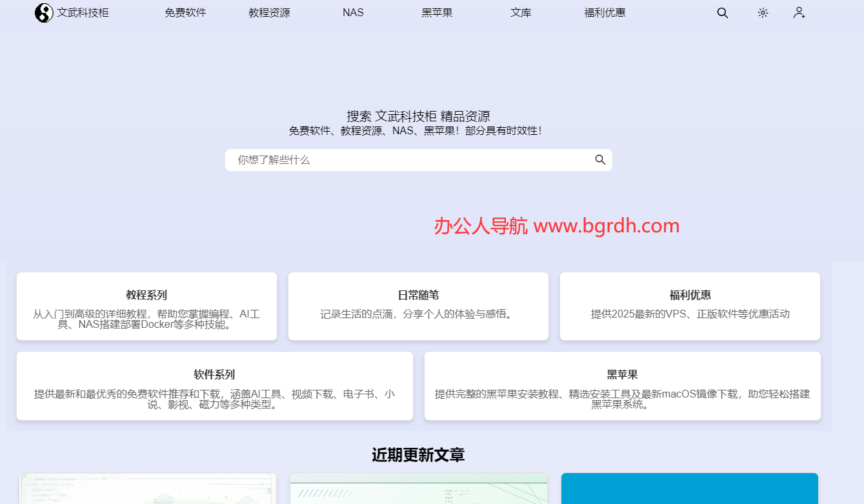Open the 黑苹果 menu item

click(x=437, y=12)
